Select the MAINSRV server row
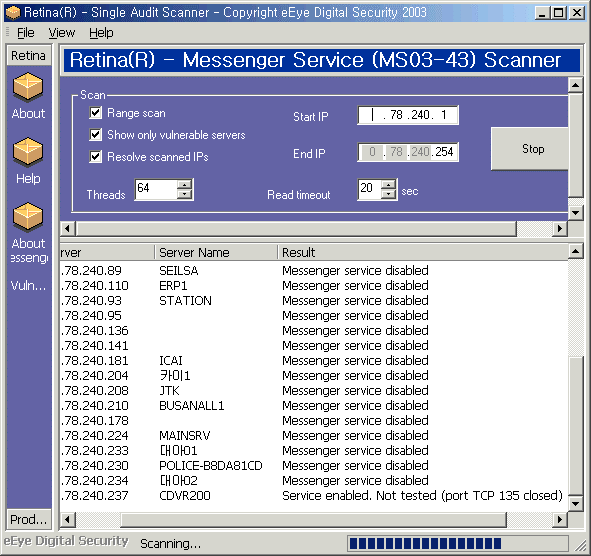This screenshot has width=591, height=556. coord(314,436)
